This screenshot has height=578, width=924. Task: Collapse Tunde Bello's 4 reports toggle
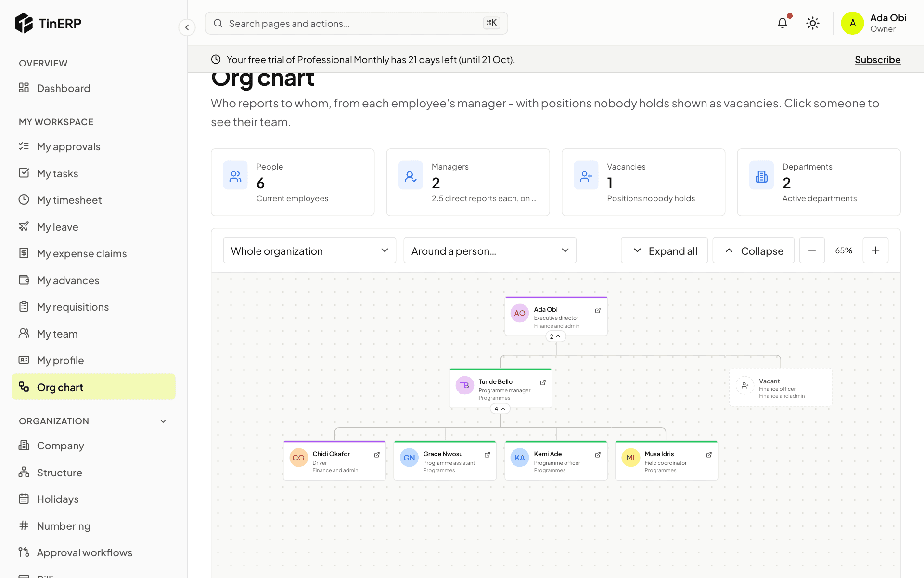pos(500,409)
